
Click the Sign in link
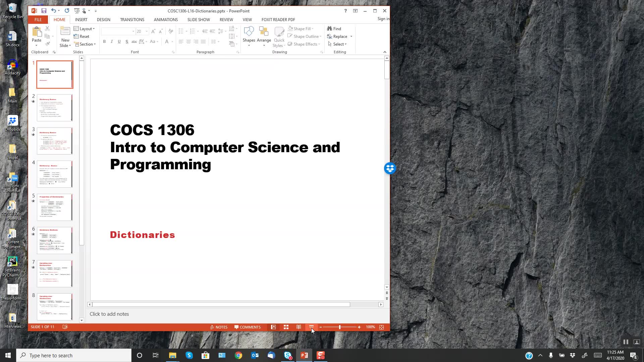click(x=383, y=19)
